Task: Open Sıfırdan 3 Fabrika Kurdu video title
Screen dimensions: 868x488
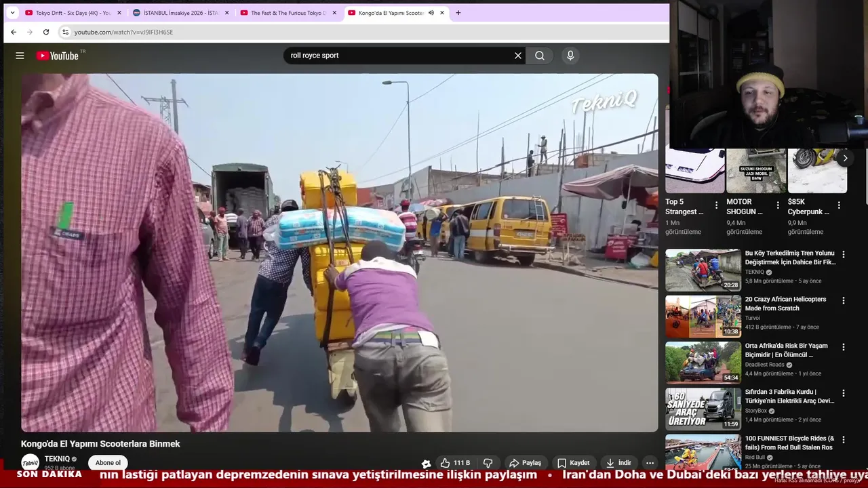Action: pyautogui.click(x=789, y=396)
